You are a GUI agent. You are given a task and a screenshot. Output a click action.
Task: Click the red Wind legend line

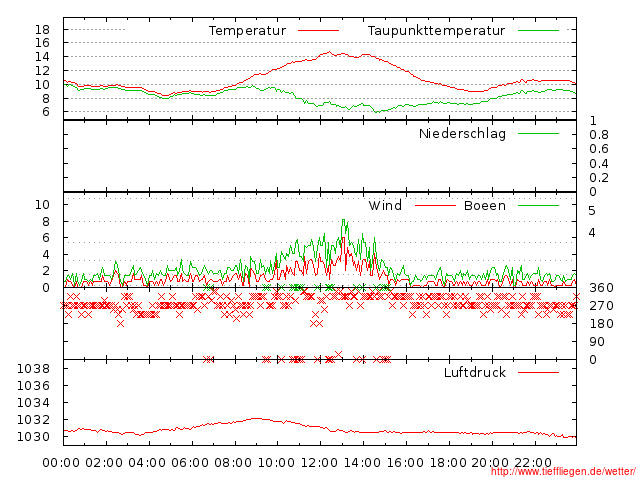(435, 205)
